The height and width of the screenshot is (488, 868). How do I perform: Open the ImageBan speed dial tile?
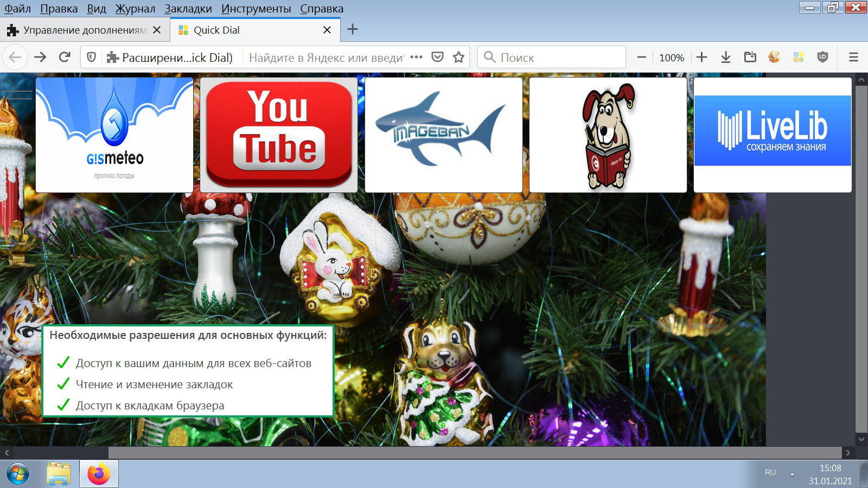444,135
